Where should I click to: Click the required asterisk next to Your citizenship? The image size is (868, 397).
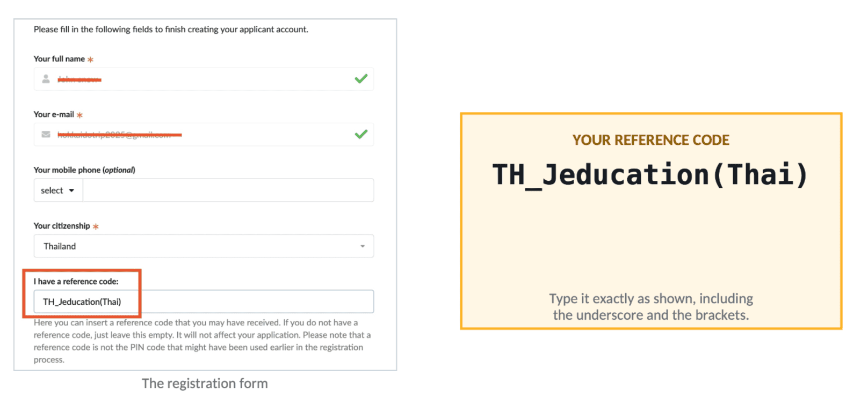pyautogui.click(x=96, y=226)
